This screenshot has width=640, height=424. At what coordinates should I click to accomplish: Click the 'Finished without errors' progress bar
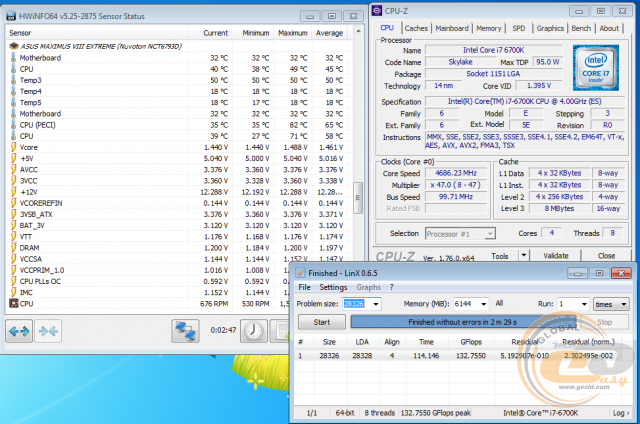coord(463,322)
